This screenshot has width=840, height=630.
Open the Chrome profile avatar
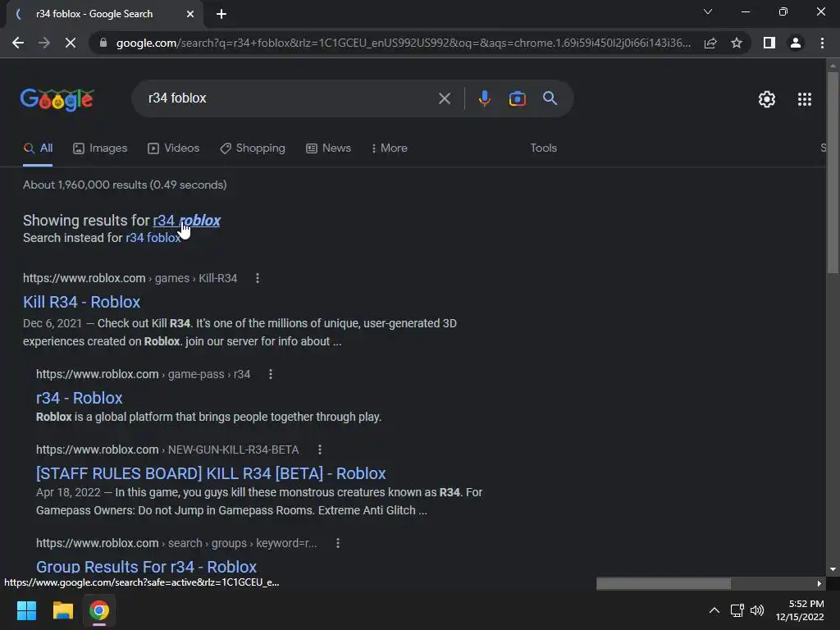click(796, 43)
